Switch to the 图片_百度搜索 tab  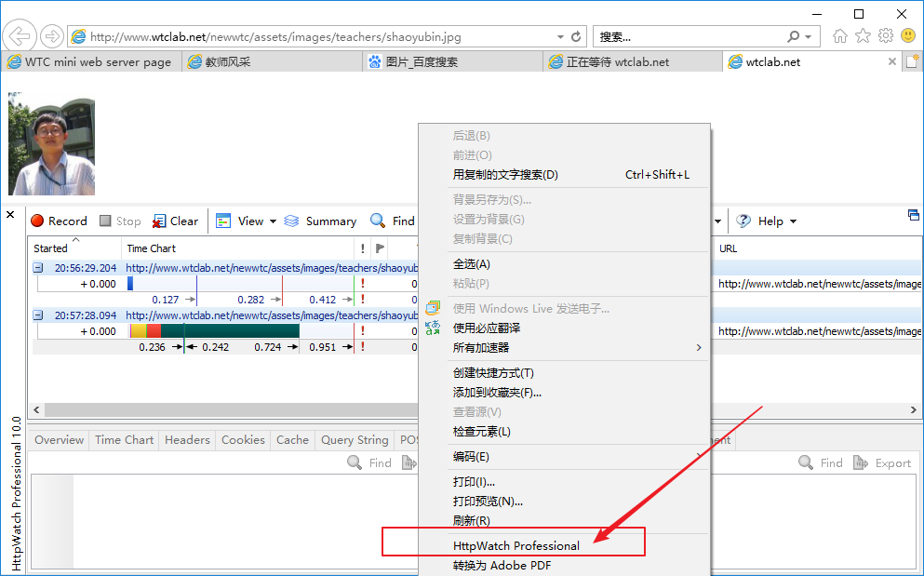[452, 62]
